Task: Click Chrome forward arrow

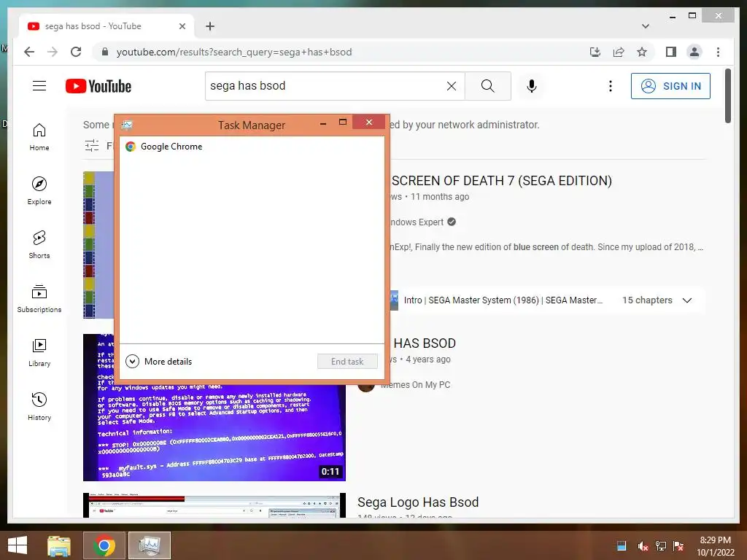Action: 53,52
